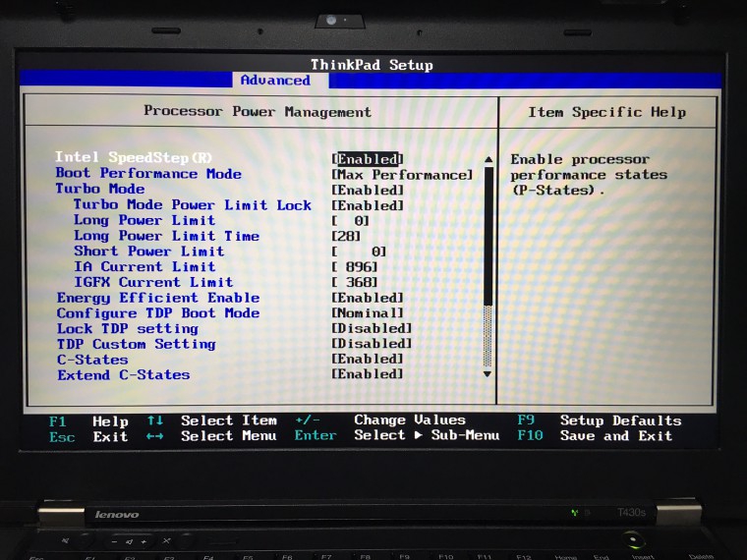Click the black scrollbar thumb
The width and height of the screenshot is (747, 560).
(x=488, y=236)
